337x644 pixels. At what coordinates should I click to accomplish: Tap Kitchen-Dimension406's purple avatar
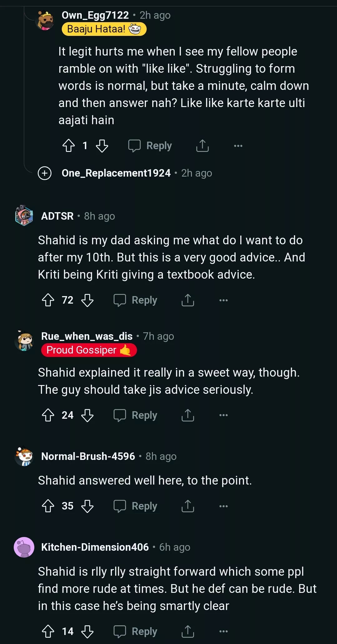(x=24, y=547)
